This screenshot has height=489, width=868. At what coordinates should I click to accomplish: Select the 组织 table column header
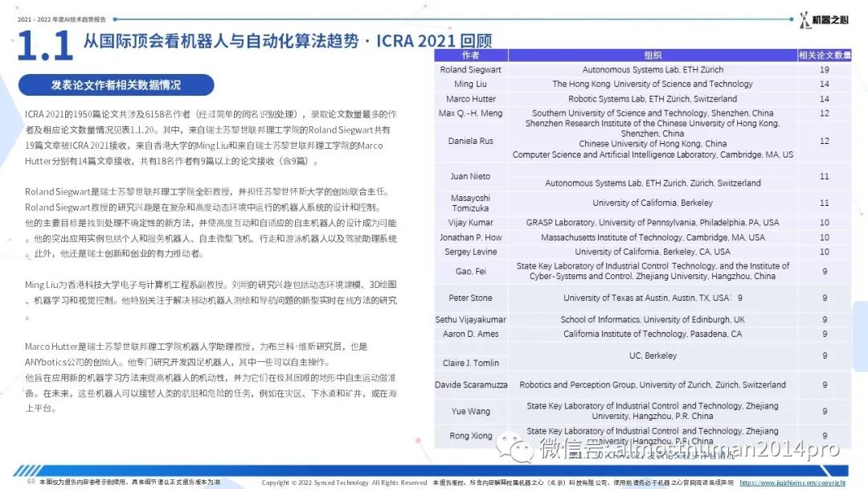click(x=653, y=55)
